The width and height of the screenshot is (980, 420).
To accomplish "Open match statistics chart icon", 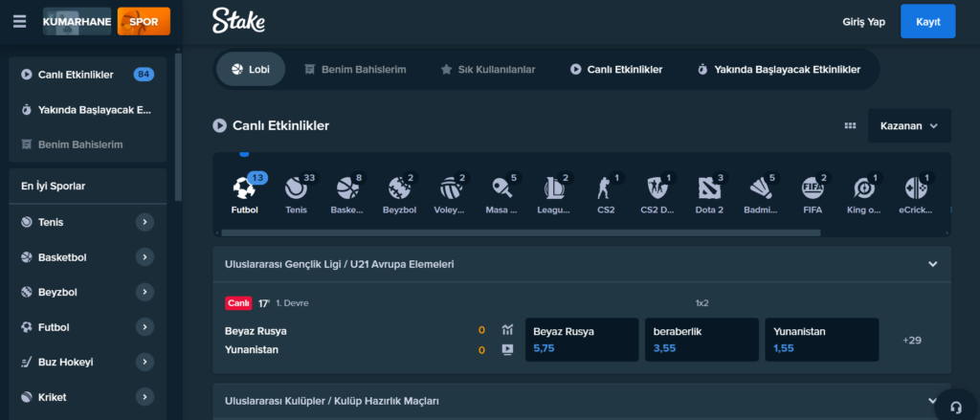I will point(507,329).
